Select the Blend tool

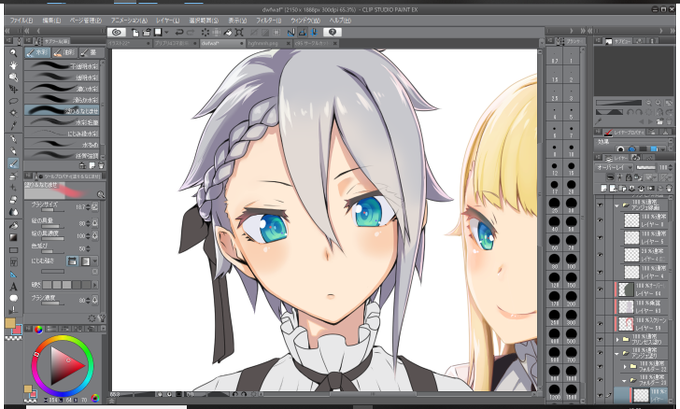coord(13,212)
